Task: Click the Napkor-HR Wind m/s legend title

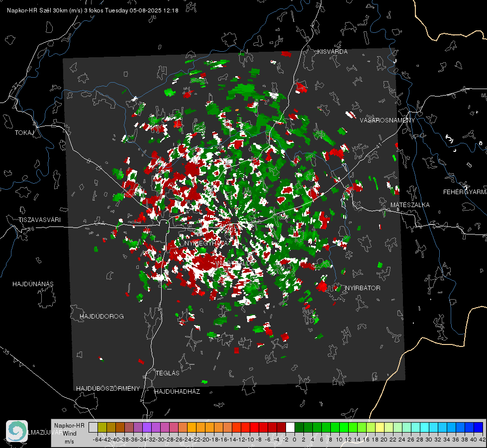Action: (x=69, y=434)
